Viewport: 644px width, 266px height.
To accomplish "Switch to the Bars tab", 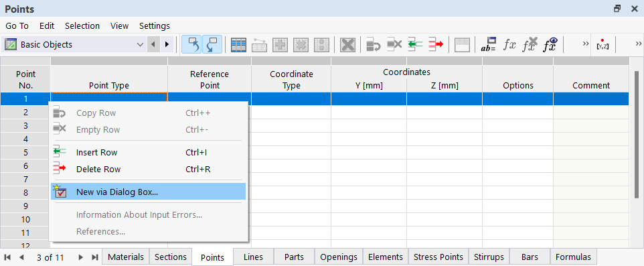I will pos(530,257).
